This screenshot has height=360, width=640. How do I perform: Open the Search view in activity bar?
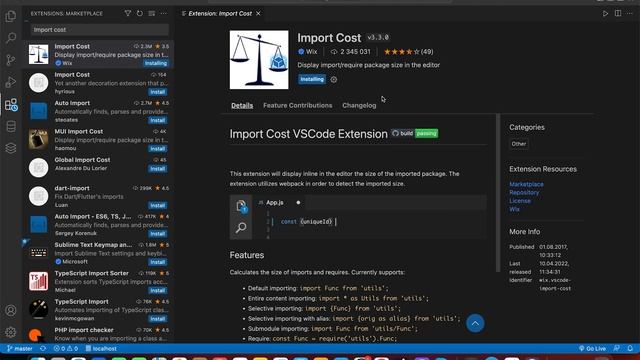point(11,38)
